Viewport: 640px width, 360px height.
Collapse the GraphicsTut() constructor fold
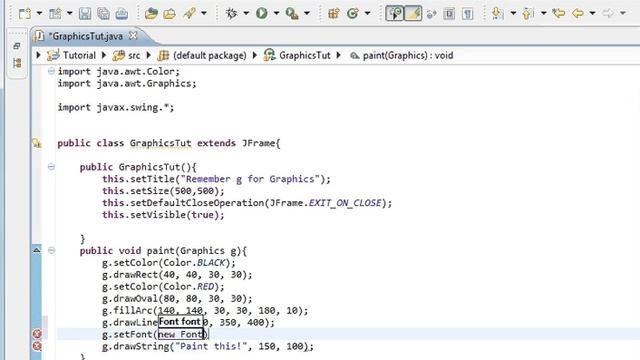tap(51, 167)
